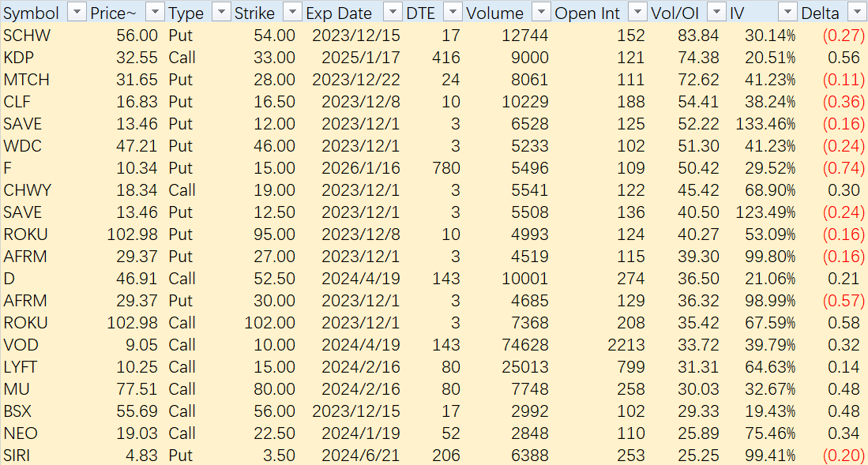Click the IV value 19.43%
Screen dimensions: 868x465
pyautogui.click(x=770, y=411)
